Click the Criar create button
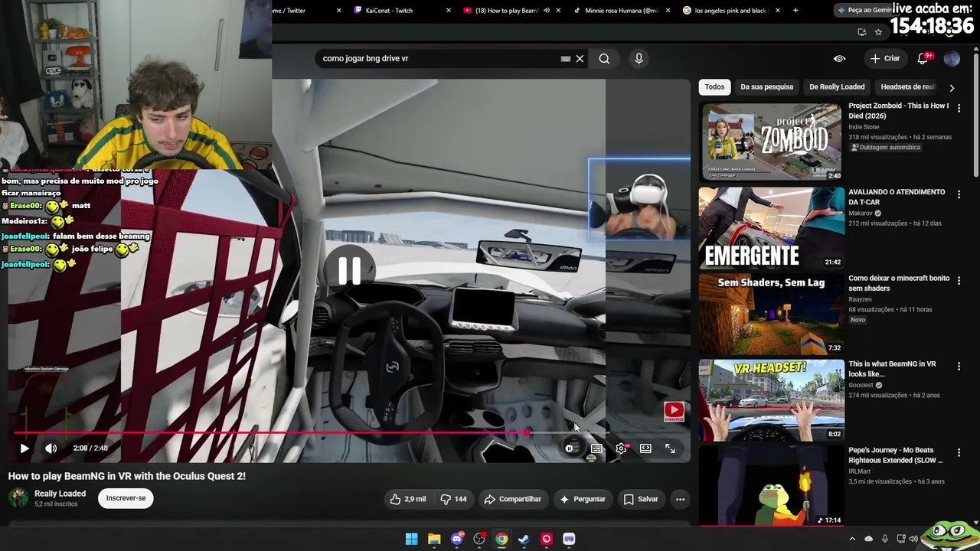The image size is (980, 551). point(885,58)
